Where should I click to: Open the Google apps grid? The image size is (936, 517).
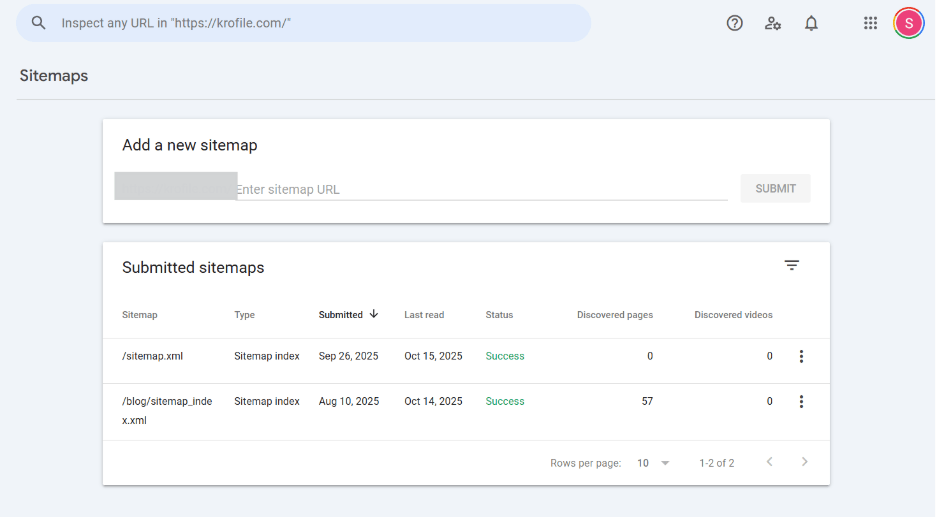(870, 23)
